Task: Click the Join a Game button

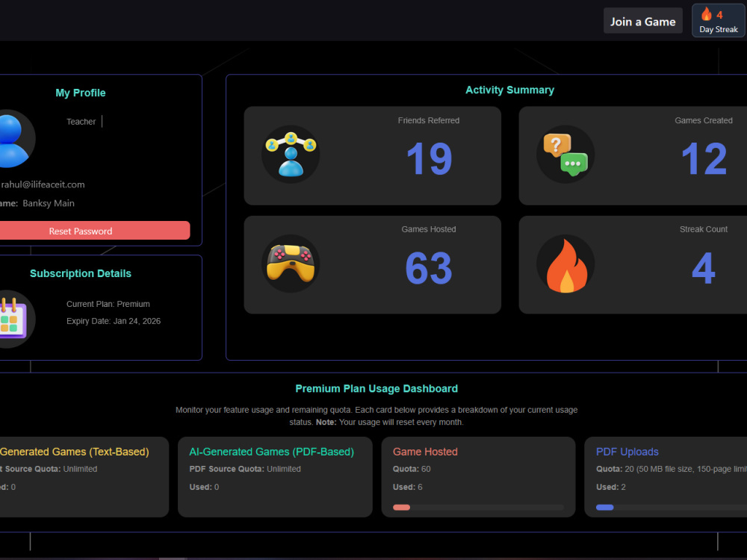Action: click(642, 21)
